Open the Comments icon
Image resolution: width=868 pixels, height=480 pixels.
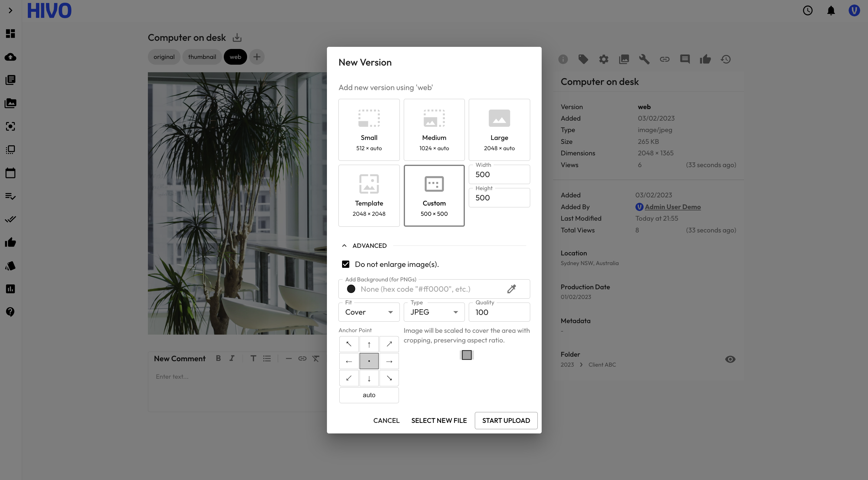click(x=685, y=59)
